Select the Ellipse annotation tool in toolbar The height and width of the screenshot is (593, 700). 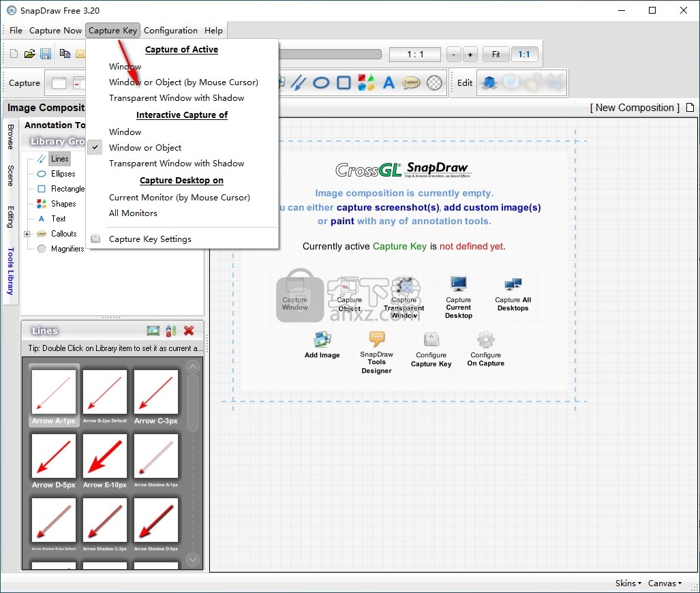(321, 82)
